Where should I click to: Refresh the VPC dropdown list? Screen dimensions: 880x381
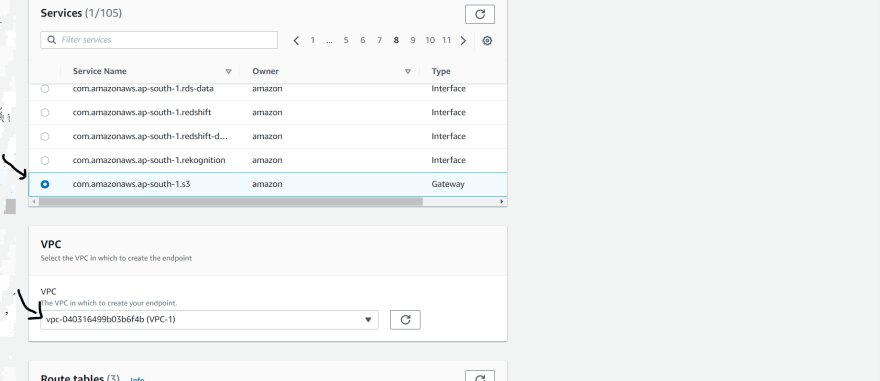405,320
